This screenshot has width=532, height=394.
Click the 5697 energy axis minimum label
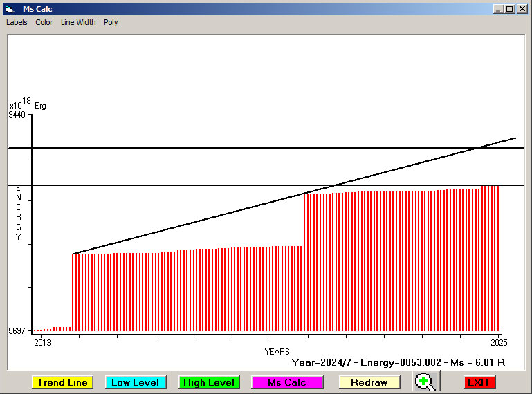tap(17, 331)
